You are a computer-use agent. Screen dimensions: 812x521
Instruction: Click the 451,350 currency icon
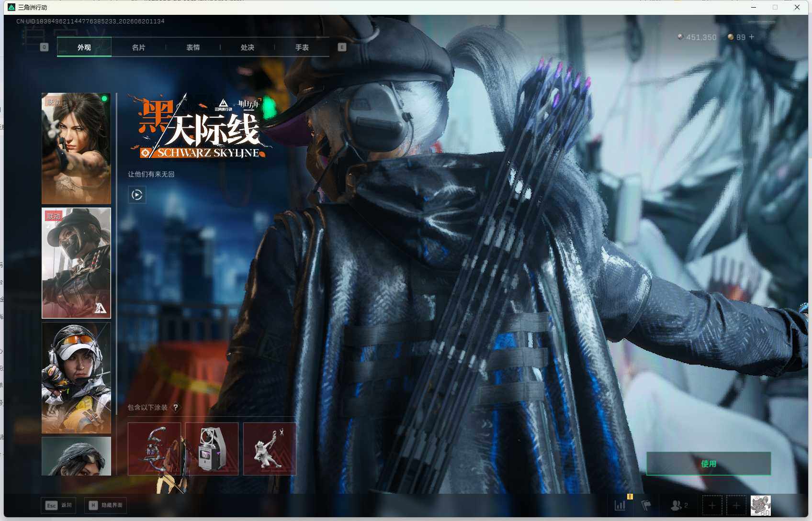(680, 37)
